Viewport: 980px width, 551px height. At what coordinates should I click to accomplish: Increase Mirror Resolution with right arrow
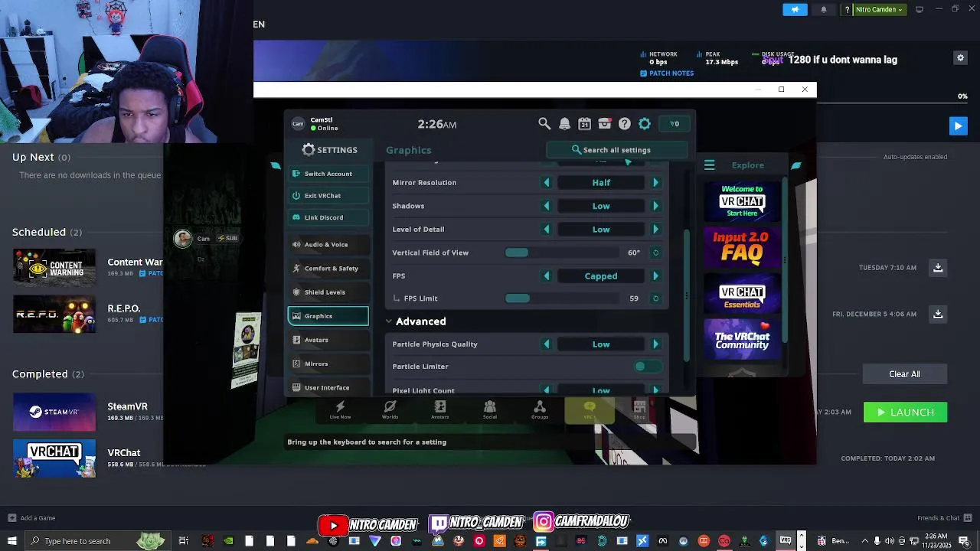(x=655, y=183)
